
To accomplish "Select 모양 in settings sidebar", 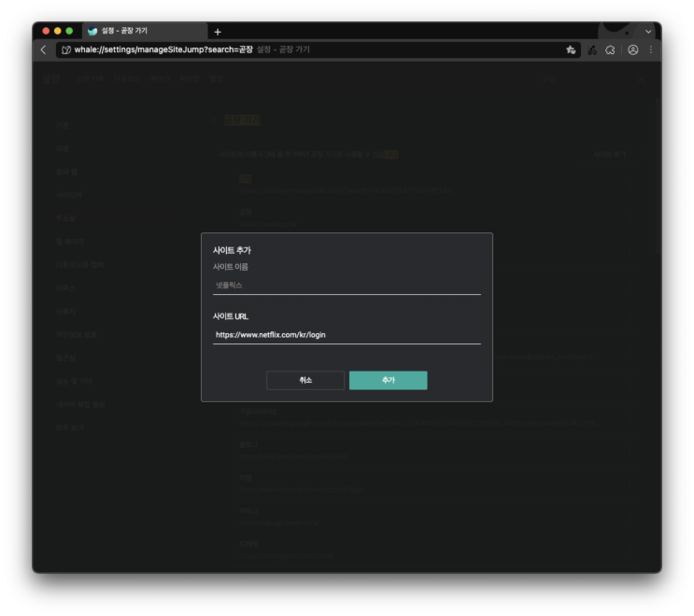I will 62,148.
